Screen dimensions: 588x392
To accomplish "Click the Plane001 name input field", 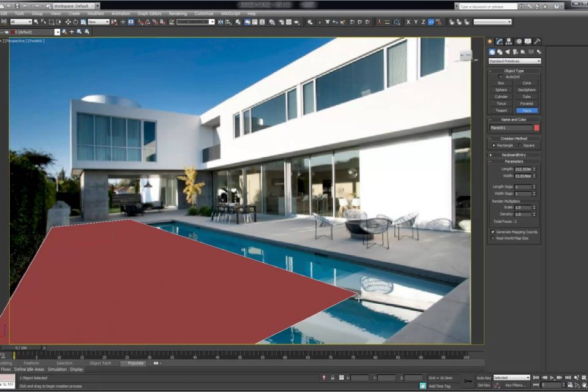I will [511, 127].
